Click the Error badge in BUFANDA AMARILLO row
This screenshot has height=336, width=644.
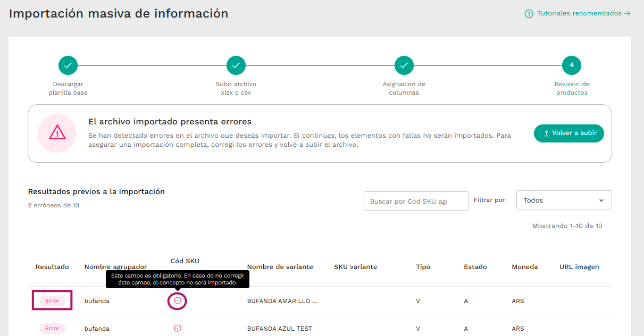(52, 301)
